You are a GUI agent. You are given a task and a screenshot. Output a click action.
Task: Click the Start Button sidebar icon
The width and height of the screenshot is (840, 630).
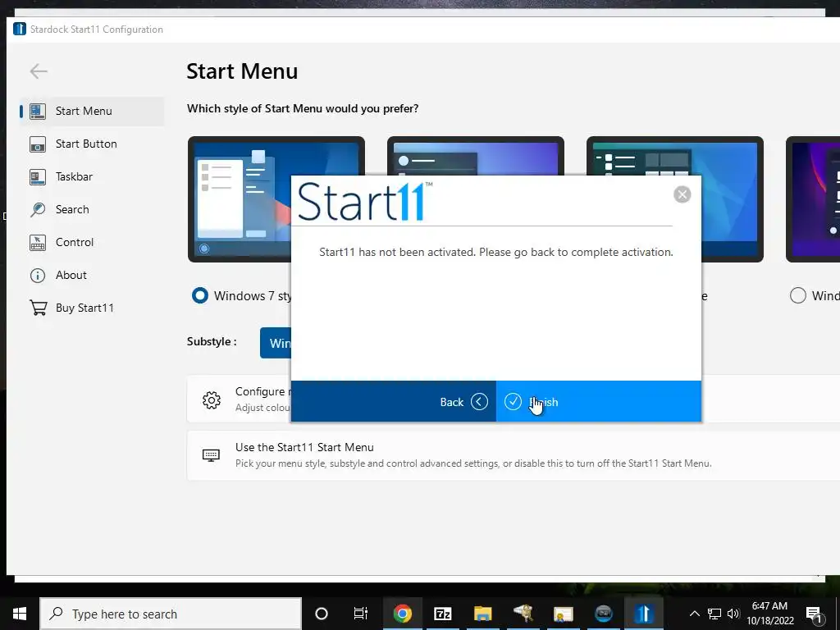[38, 144]
